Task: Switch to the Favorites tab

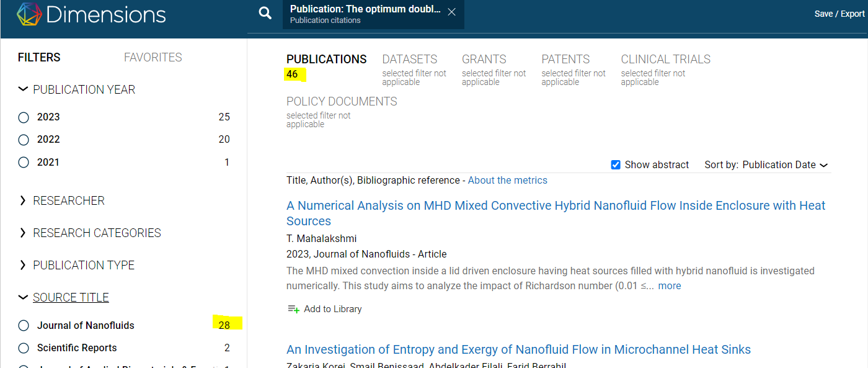Action: click(x=153, y=58)
